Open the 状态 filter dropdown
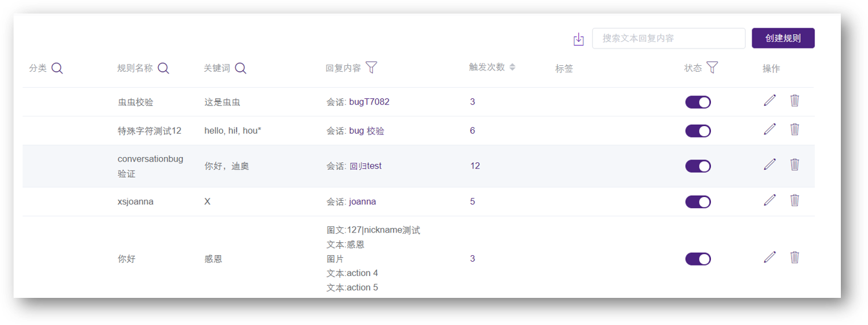The width and height of the screenshot is (868, 325). (712, 67)
